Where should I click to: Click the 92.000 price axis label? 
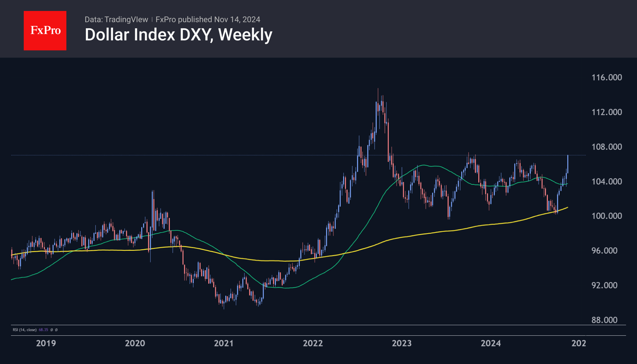604,285
